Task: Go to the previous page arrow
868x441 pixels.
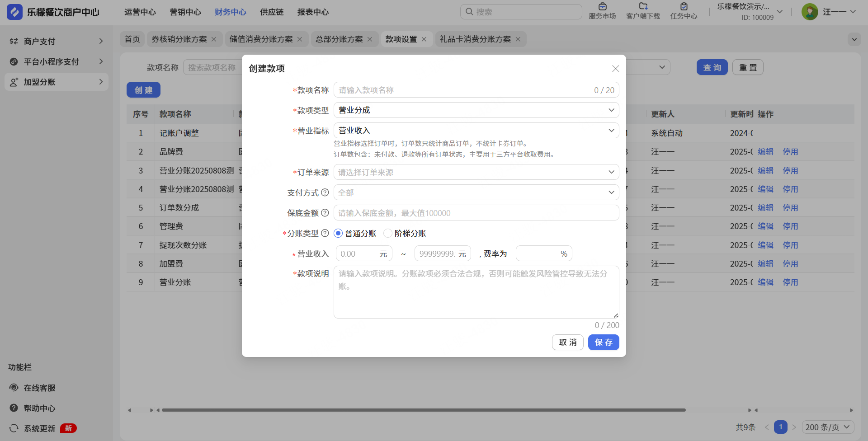Action: pyautogui.click(x=767, y=427)
